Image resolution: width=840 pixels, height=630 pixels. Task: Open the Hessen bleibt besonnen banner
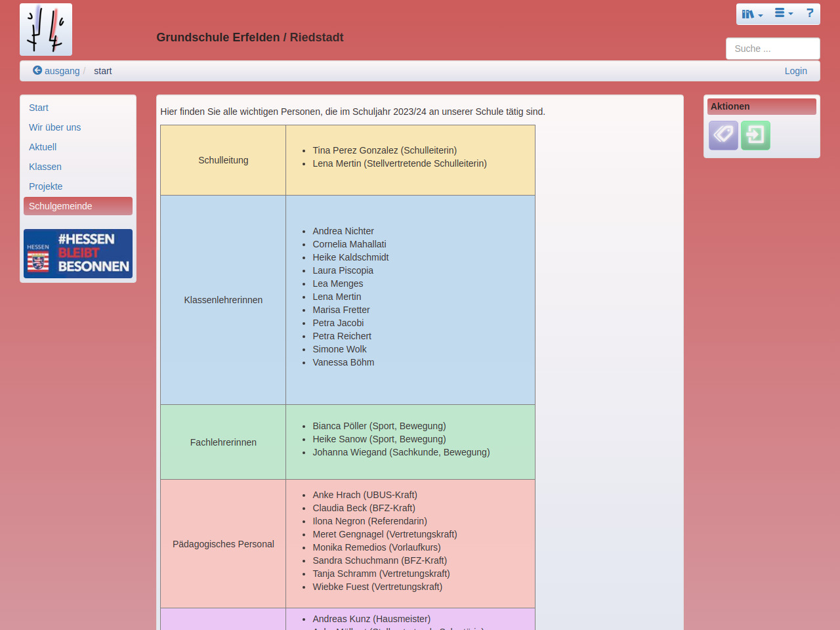coord(78,253)
